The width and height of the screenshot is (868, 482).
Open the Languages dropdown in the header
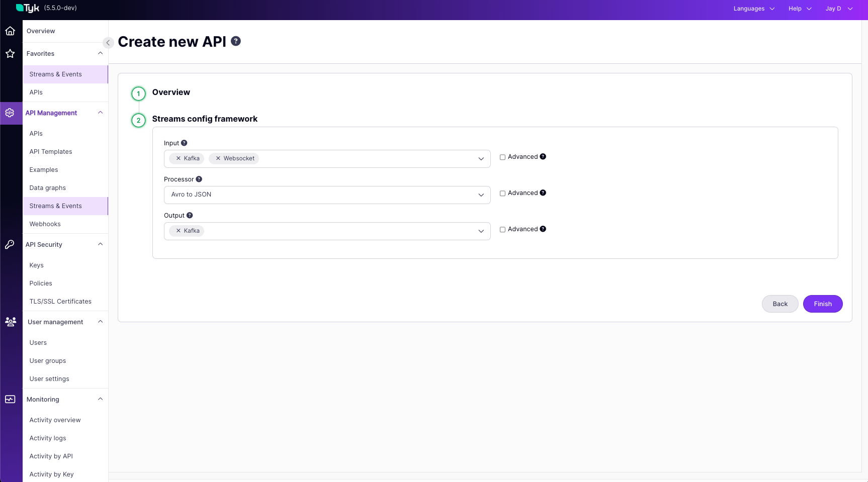(x=753, y=9)
